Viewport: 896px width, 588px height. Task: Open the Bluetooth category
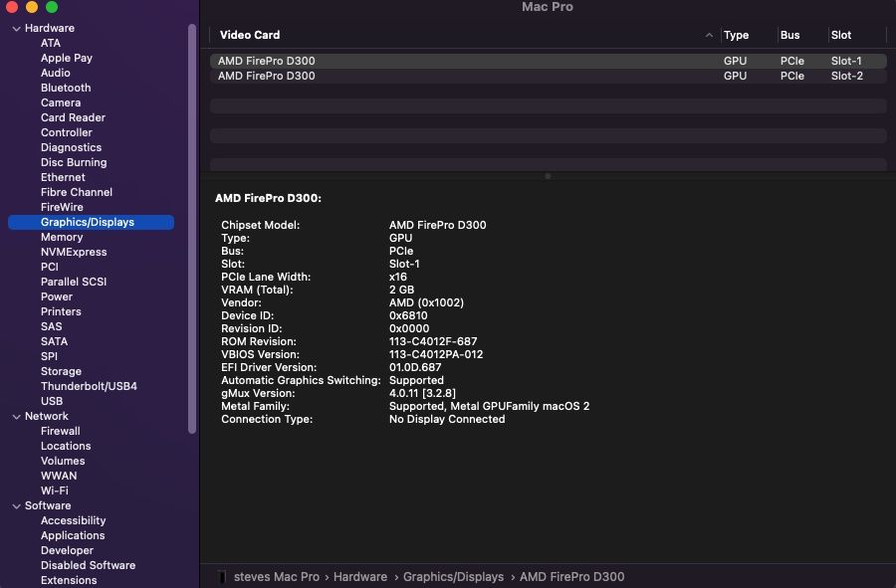click(x=66, y=88)
